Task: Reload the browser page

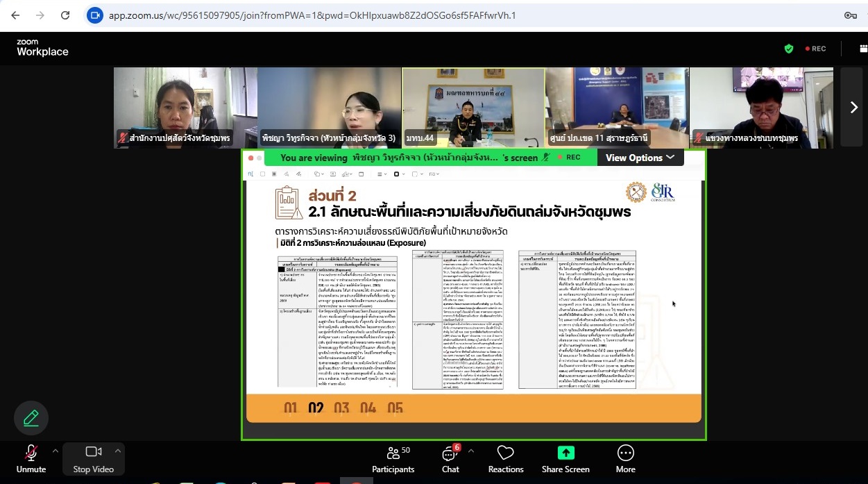Action: (x=65, y=15)
